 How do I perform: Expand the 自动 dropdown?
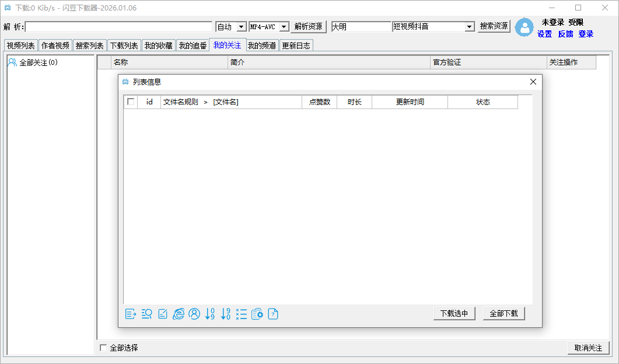[x=241, y=27]
